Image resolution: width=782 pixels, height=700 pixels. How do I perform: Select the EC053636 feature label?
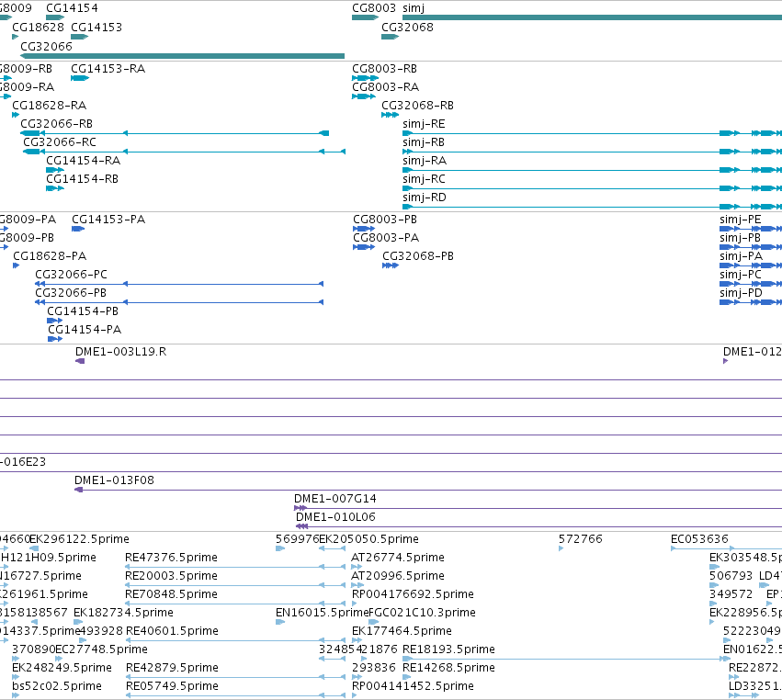[x=699, y=539]
